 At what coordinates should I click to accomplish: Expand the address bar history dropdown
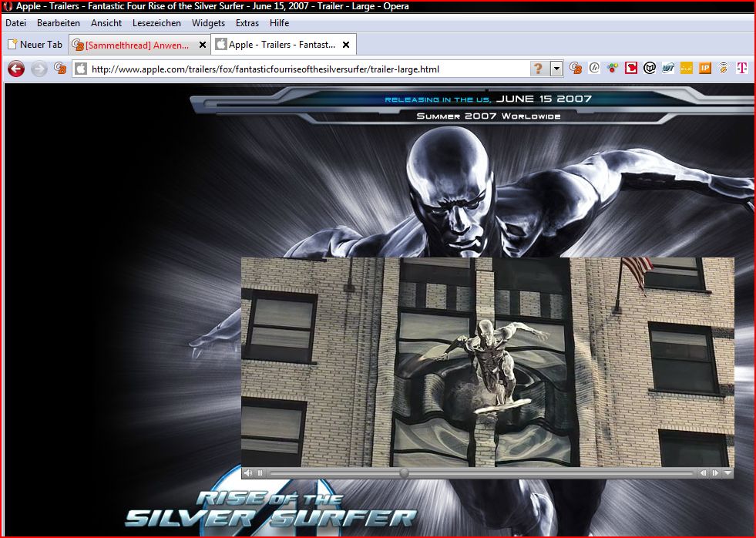[556, 69]
